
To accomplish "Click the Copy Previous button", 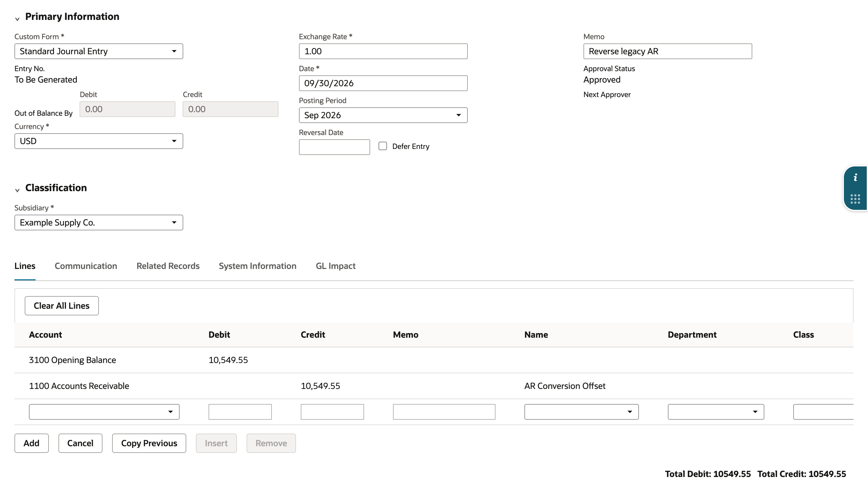I will coord(149,443).
